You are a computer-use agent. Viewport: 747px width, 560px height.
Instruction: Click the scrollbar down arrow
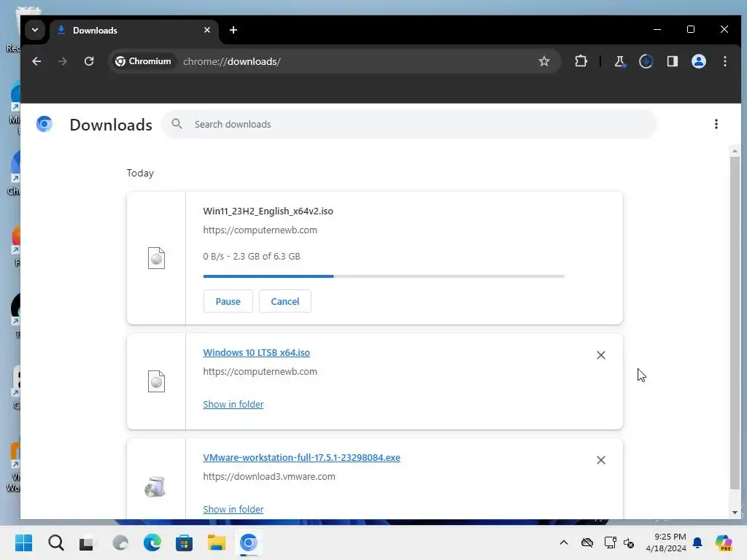(735, 513)
